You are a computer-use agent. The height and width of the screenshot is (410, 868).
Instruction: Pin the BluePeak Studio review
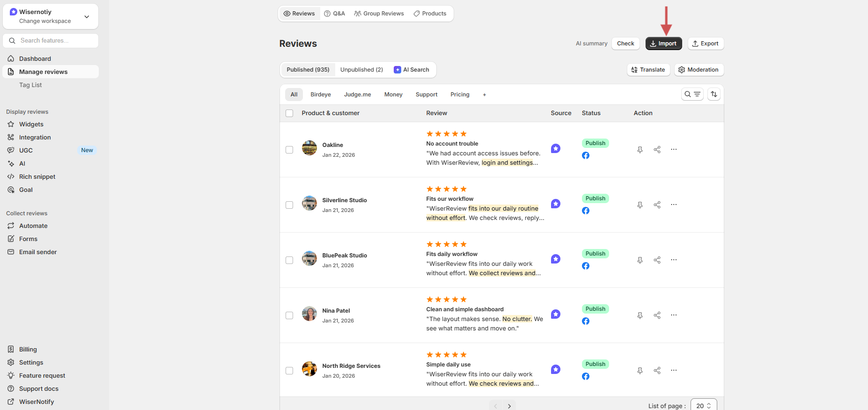[x=640, y=260]
